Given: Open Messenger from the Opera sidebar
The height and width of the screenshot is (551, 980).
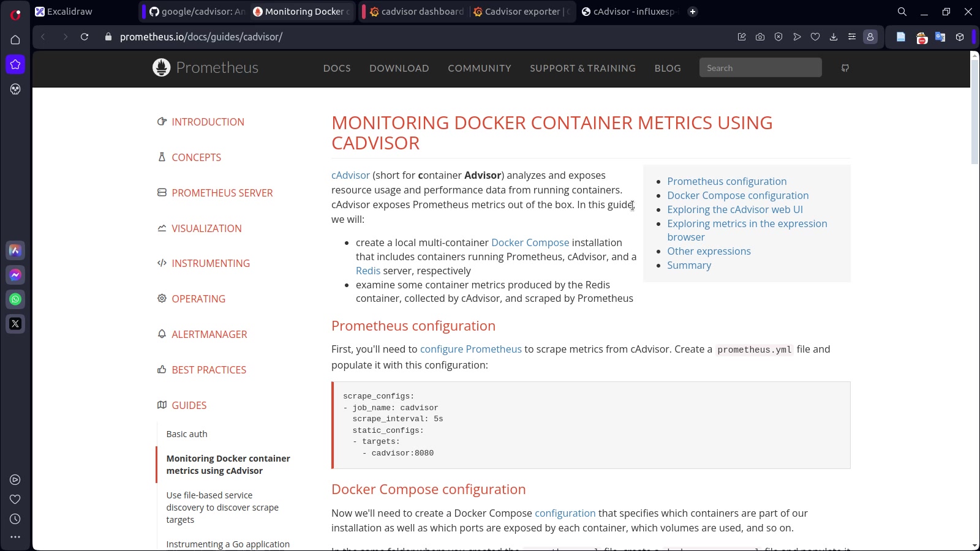Looking at the screenshot, I should pos(15,275).
